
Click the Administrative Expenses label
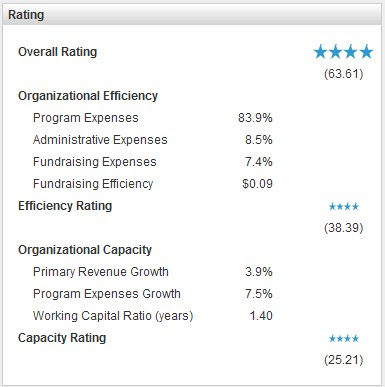[100, 140]
